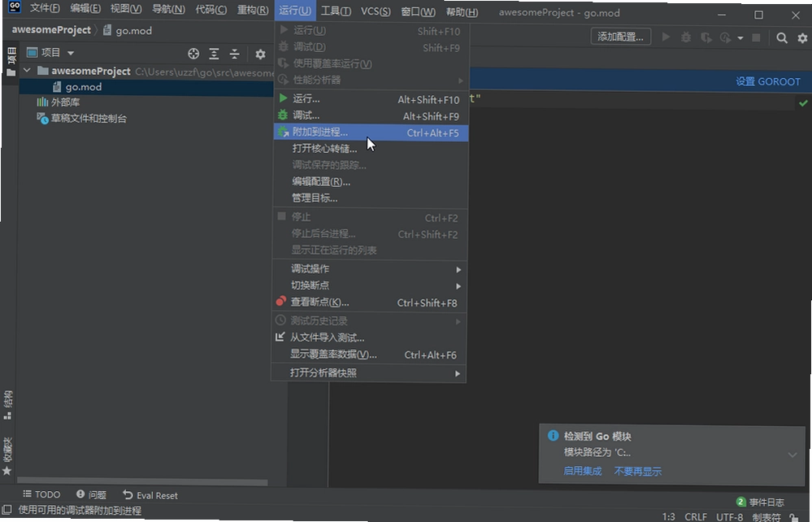Open Search Everywhere magnifier icon
812x522 pixels.
tap(782, 37)
